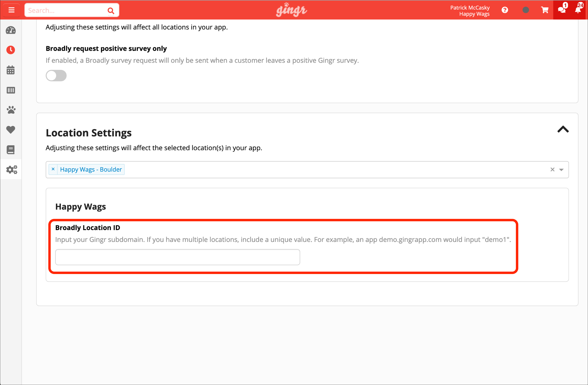
Task: Open notifications bell showing 24 alerts
Action: (x=578, y=10)
